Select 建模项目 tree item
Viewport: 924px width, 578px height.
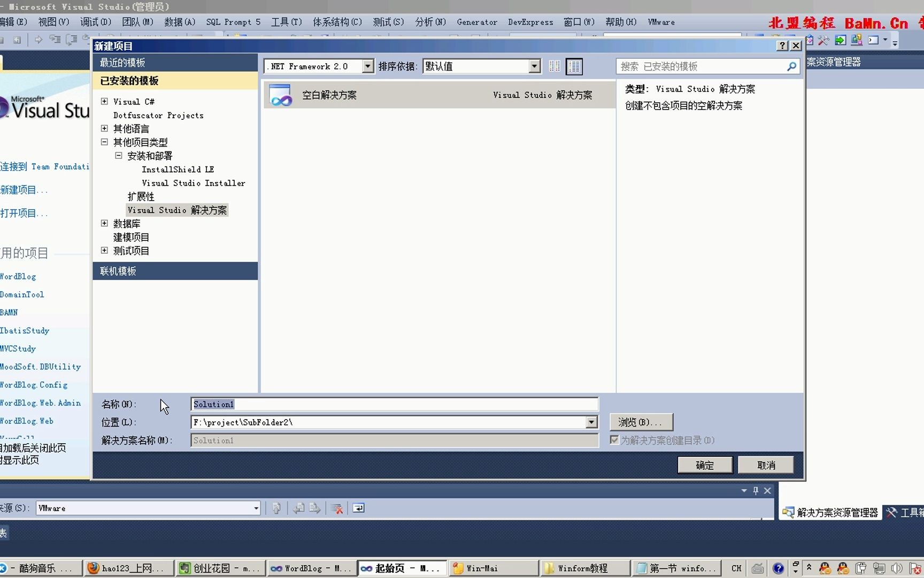coord(131,237)
